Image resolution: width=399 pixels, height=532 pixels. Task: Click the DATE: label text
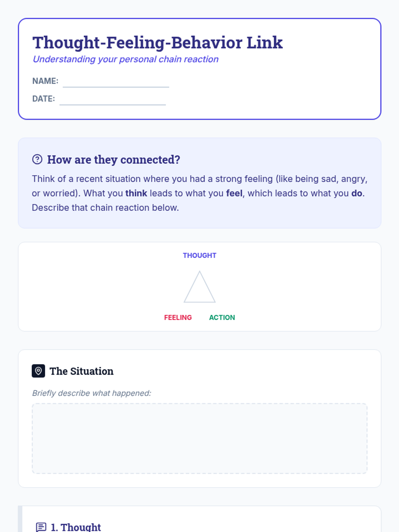(x=44, y=99)
